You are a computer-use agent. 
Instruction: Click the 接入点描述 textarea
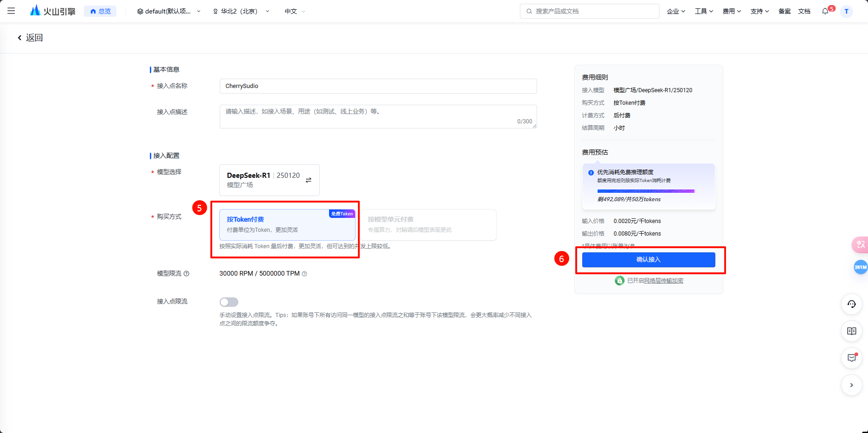tap(378, 116)
